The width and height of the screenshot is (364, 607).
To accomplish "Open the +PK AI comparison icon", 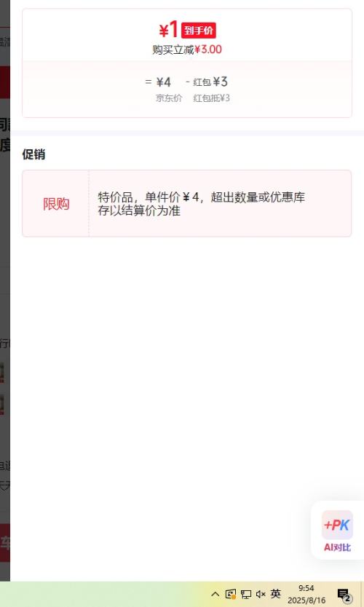I will pos(337,525).
